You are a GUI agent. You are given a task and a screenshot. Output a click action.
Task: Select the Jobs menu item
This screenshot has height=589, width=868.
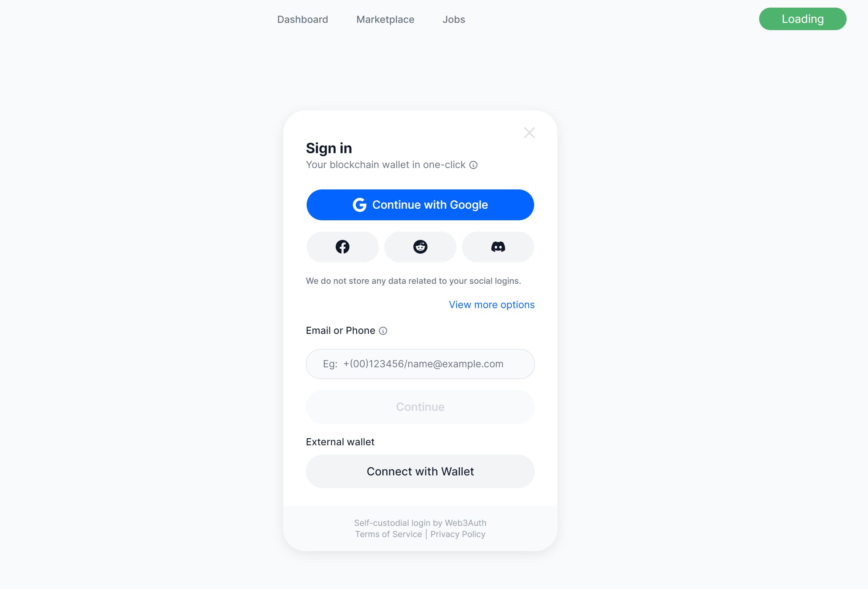click(x=454, y=19)
